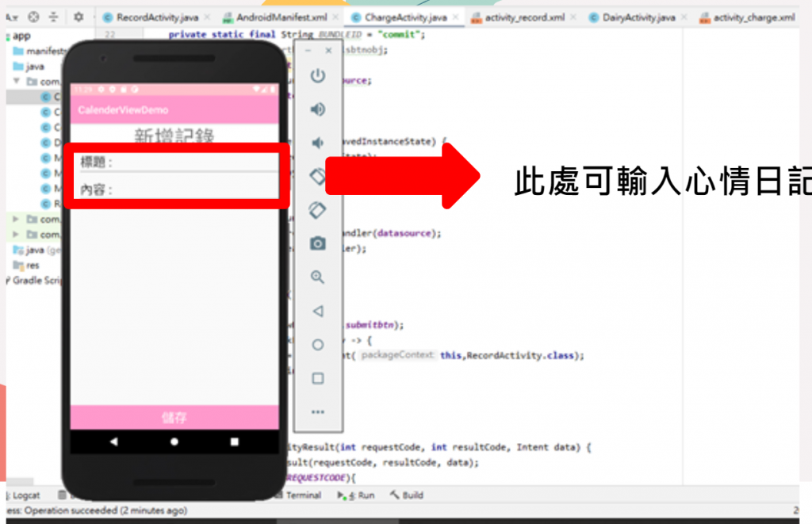Lower volume with emulator Volume Down icon
The image size is (812, 524).
(317, 143)
